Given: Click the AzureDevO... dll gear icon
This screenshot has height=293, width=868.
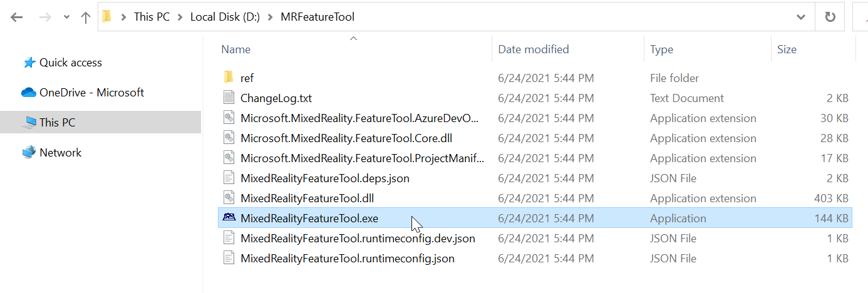Looking at the screenshot, I should click(229, 118).
